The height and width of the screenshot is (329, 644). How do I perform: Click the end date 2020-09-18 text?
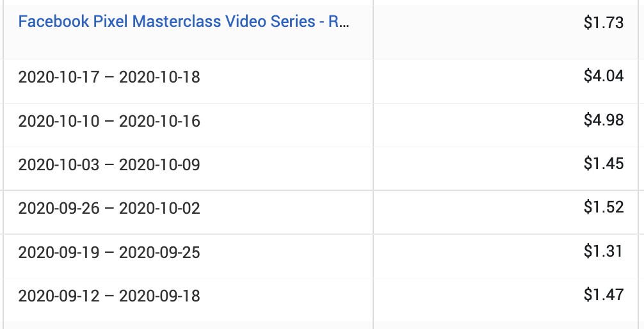pyautogui.click(x=160, y=296)
